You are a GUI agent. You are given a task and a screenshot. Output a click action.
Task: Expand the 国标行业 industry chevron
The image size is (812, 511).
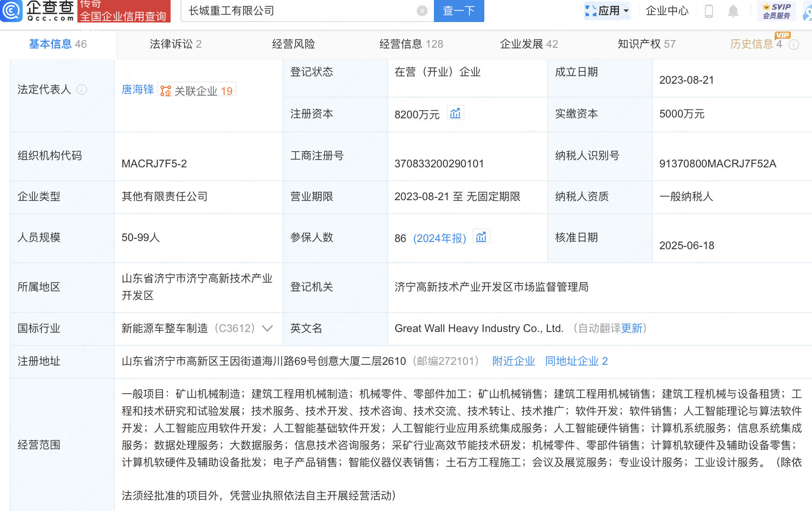267,328
